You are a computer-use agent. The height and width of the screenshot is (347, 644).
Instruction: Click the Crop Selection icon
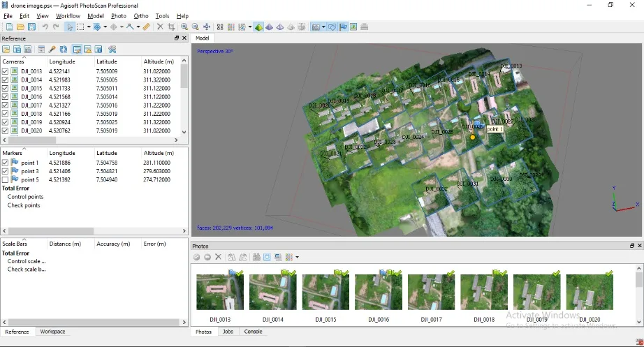point(171,27)
